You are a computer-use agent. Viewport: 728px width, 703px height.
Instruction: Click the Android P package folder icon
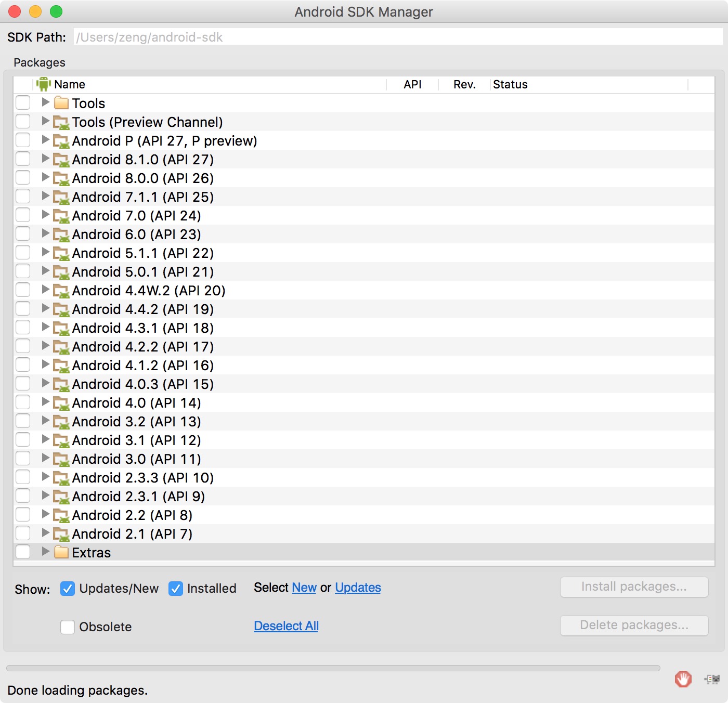pyautogui.click(x=61, y=141)
